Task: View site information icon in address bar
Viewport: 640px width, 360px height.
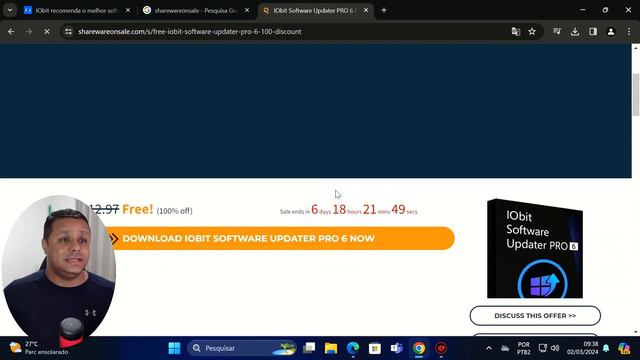Action: [x=69, y=31]
